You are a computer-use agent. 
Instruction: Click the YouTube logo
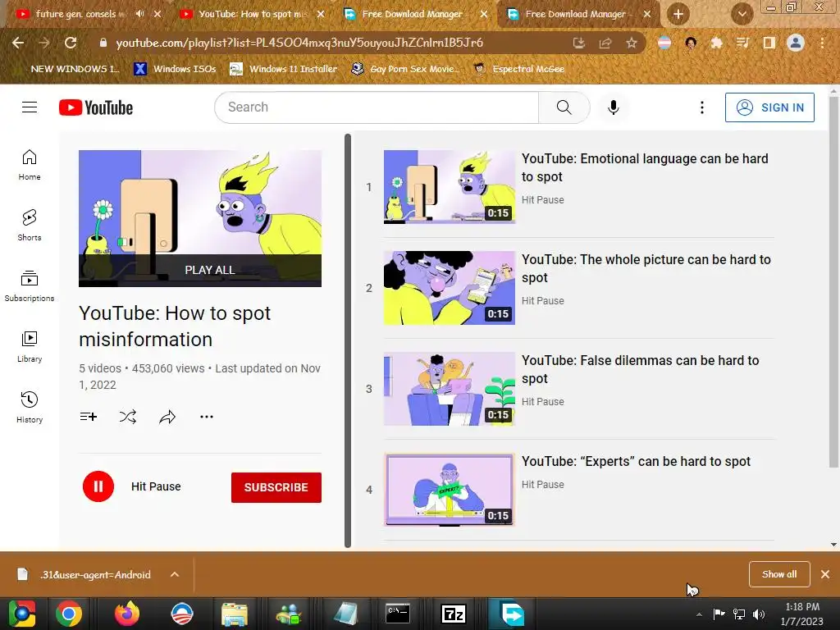coord(96,107)
